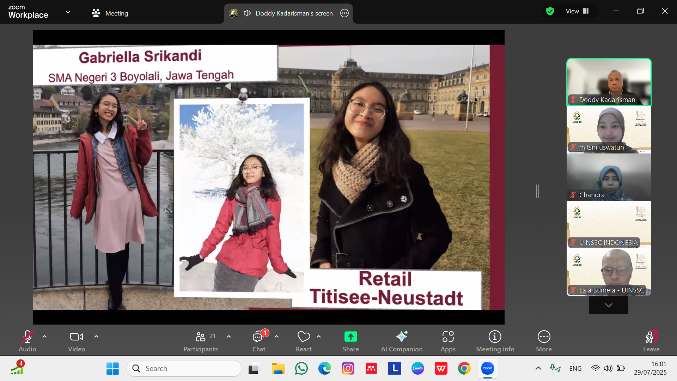Open the React heart icon
Viewport: 677px width, 381px height.
pos(304,337)
